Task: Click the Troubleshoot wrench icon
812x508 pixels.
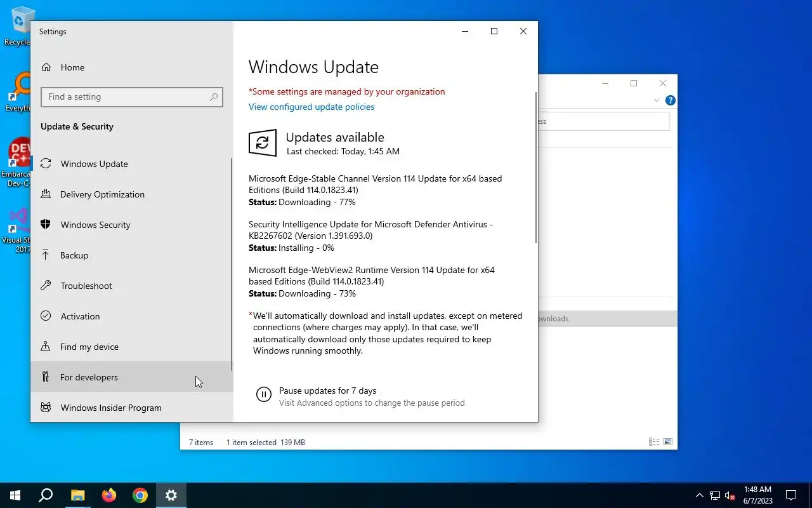Action: pyautogui.click(x=46, y=286)
